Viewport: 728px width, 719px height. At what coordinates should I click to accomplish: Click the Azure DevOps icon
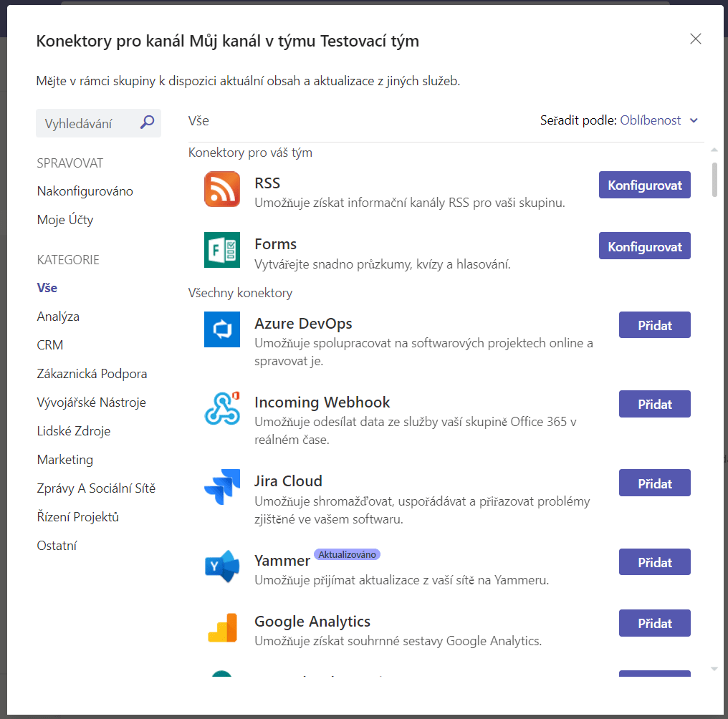click(x=222, y=329)
